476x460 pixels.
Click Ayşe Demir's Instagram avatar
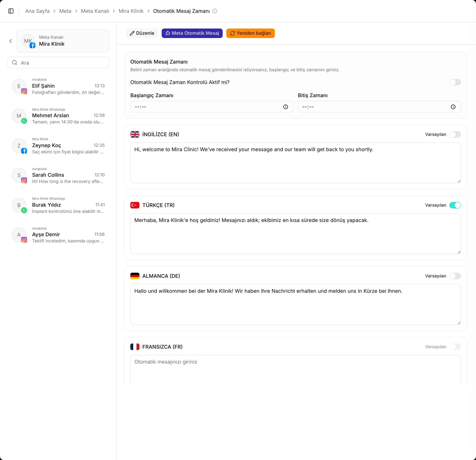pyautogui.click(x=19, y=235)
